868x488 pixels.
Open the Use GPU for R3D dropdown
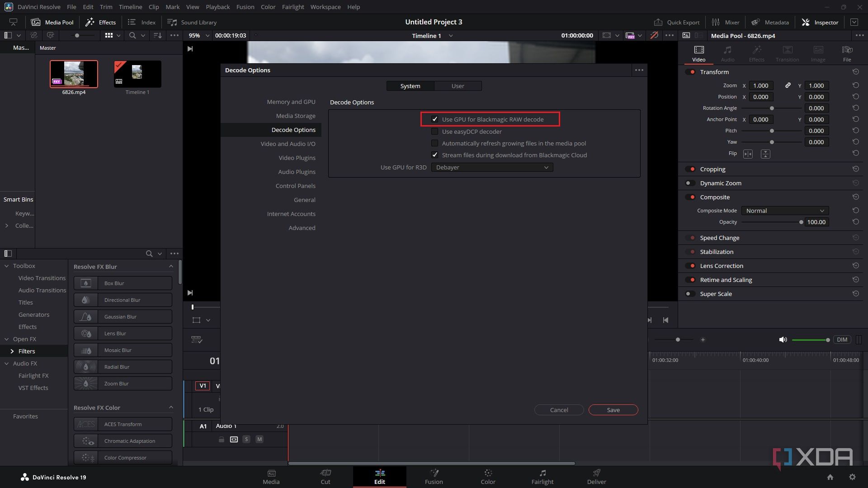(x=491, y=167)
